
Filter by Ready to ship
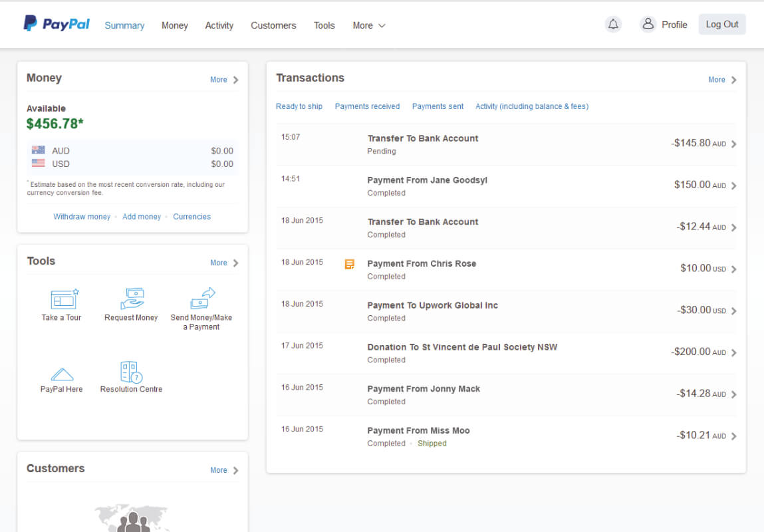pyautogui.click(x=299, y=106)
